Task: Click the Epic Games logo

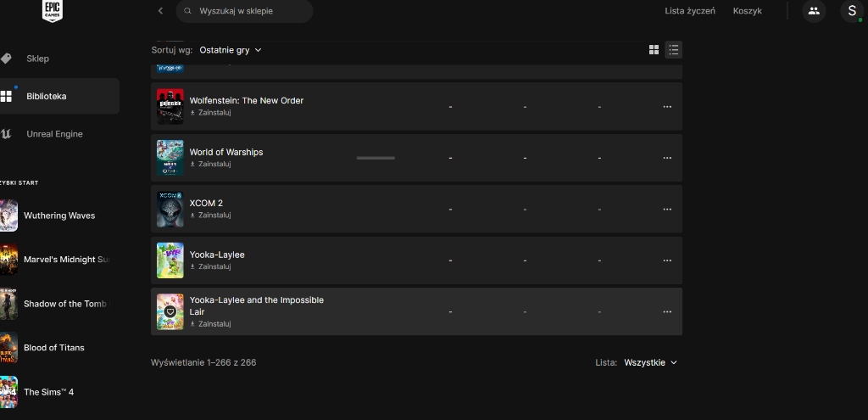Action: [x=53, y=10]
